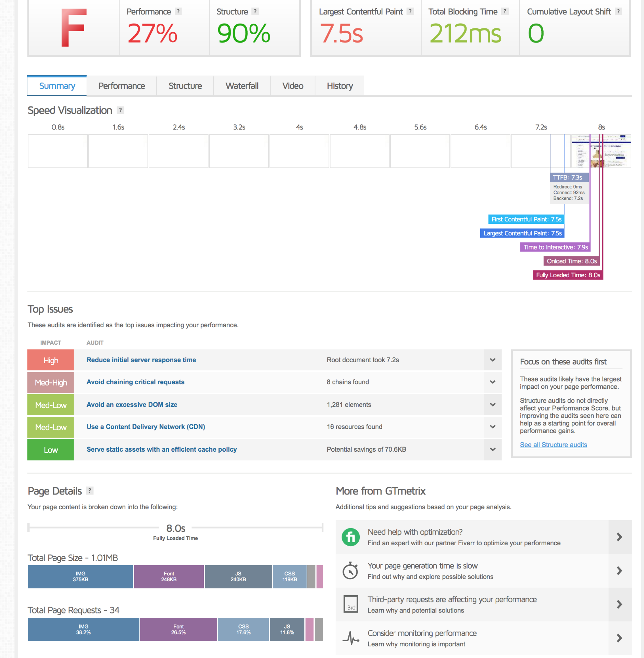Expand the chaining critical requests audit
This screenshot has height=658, width=644.
(x=493, y=382)
